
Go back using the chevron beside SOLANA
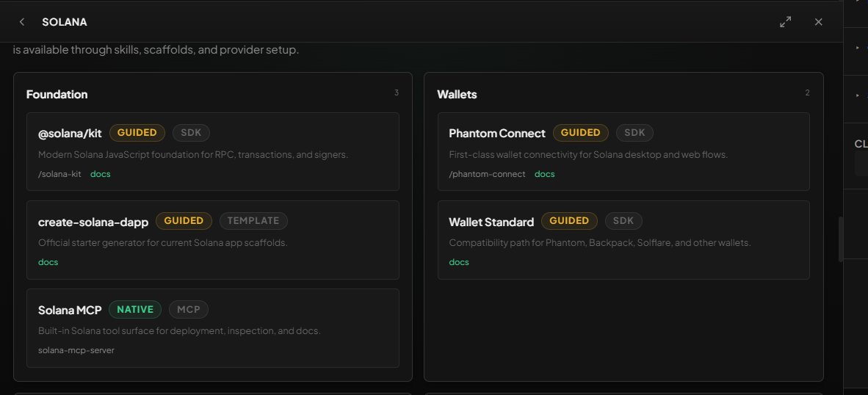pyautogui.click(x=21, y=21)
